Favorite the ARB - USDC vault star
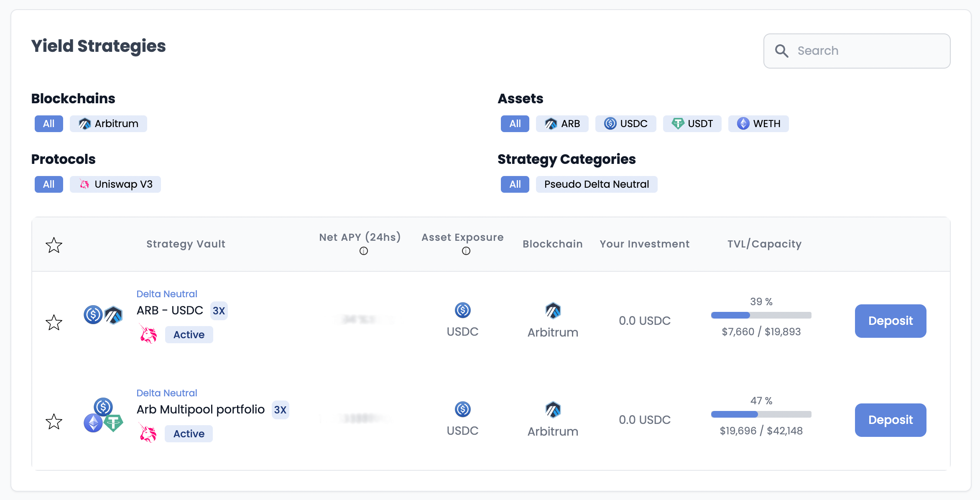This screenshot has width=980, height=500. coord(54,322)
